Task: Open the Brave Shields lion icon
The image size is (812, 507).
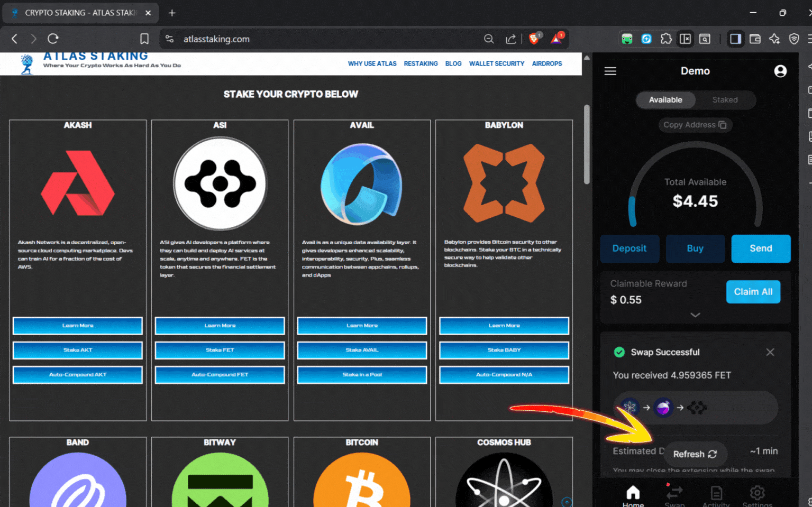Action: pos(534,39)
